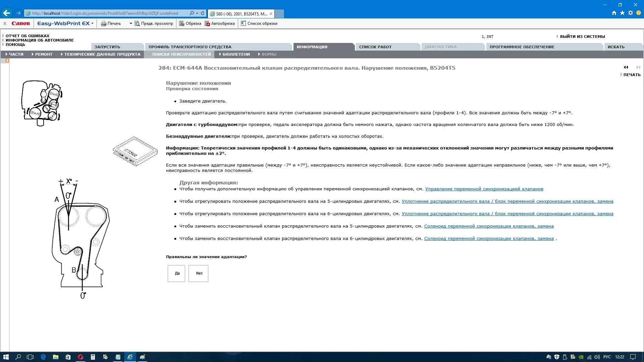Refresh the page with the reload icon

[x=203, y=13]
